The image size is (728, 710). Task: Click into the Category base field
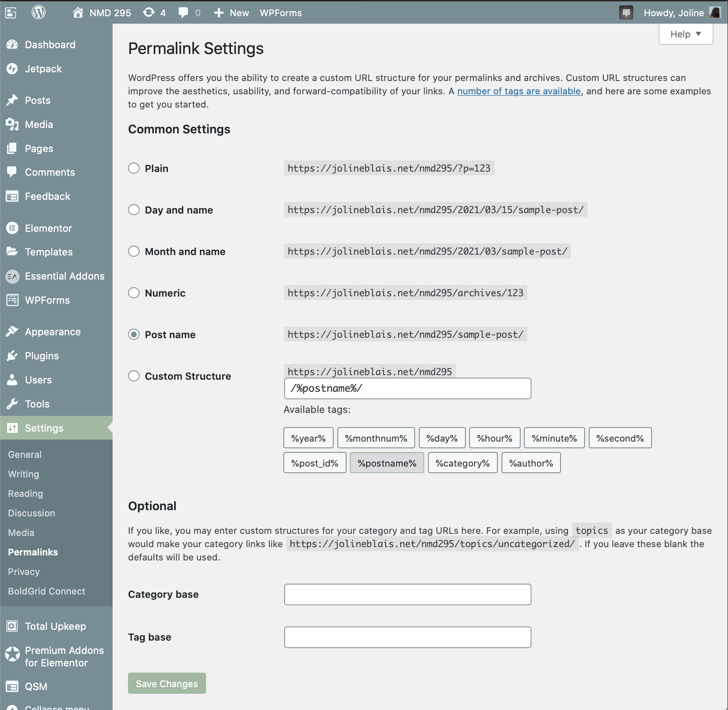pos(407,595)
